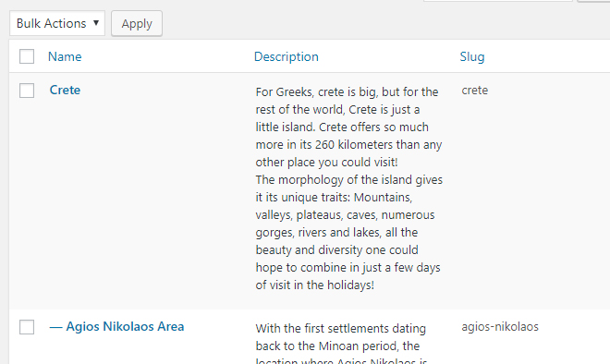Click empty space in Crete row

[x=155, y=194]
